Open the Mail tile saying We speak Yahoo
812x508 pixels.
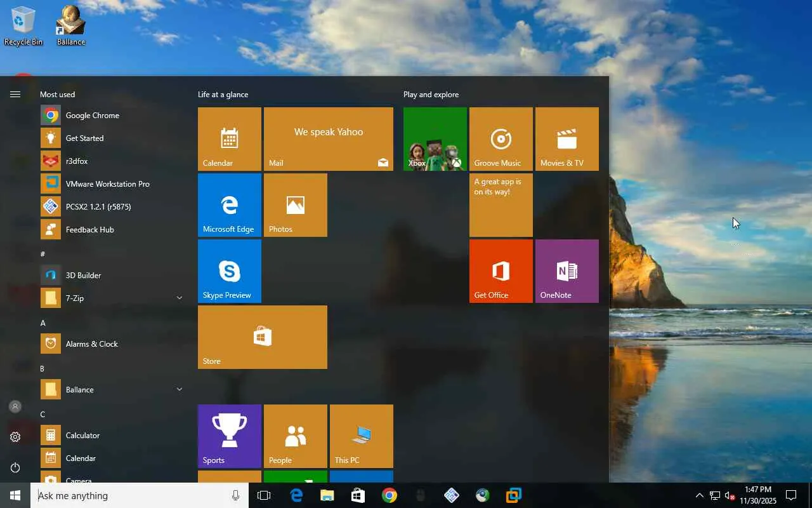tap(329, 139)
